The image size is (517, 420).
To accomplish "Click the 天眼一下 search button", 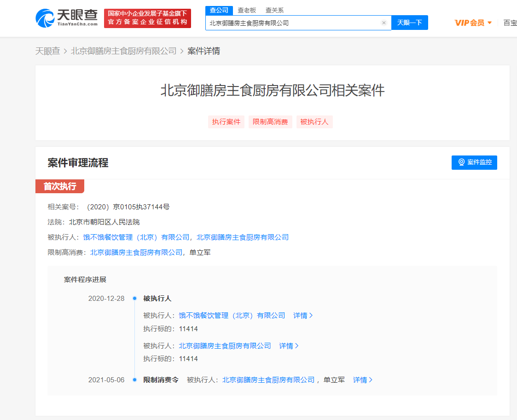I will [x=410, y=23].
